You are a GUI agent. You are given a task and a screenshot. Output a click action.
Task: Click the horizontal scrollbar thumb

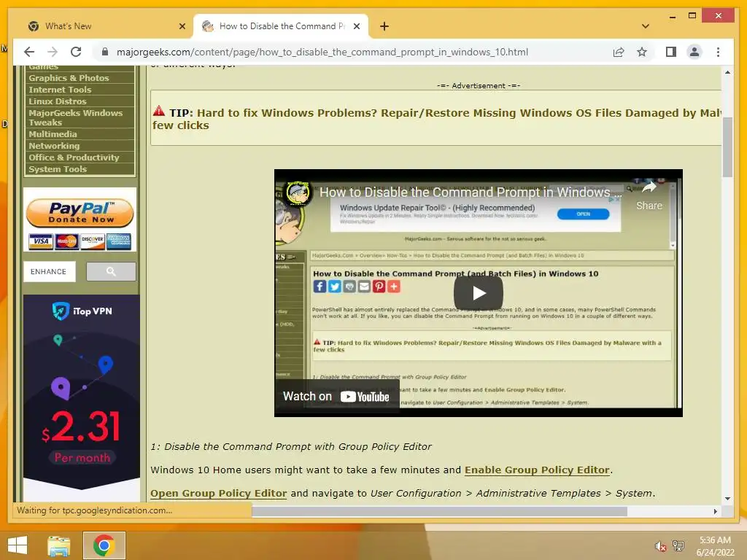tap(439, 511)
